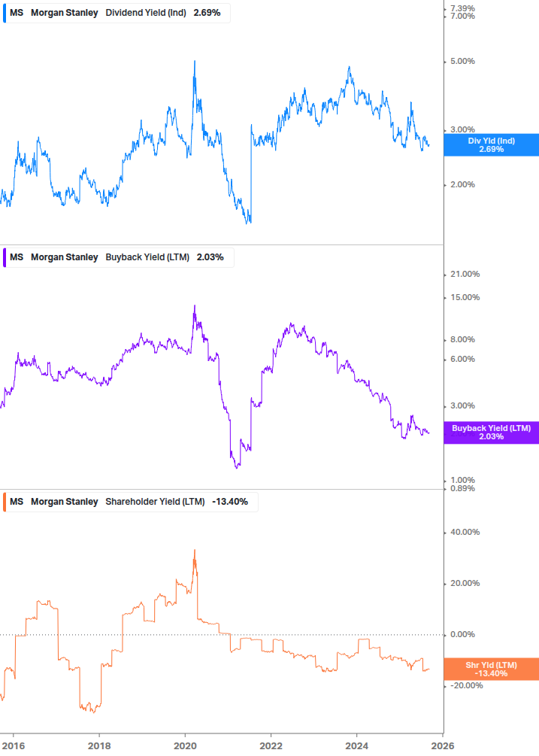This screenshot has width=539, height=756.
Task: Click the 0.89% tick on buyback yield axis
Action: click(x=462, y=488)
